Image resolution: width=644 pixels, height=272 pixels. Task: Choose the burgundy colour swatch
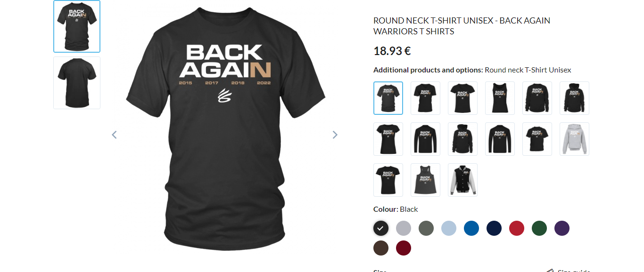coord(404,248)
